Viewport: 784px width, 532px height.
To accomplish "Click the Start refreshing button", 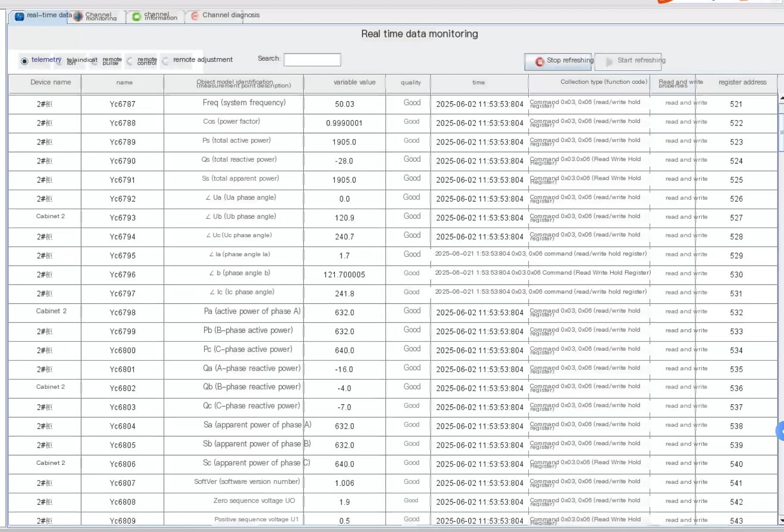I will click(628, 61).
